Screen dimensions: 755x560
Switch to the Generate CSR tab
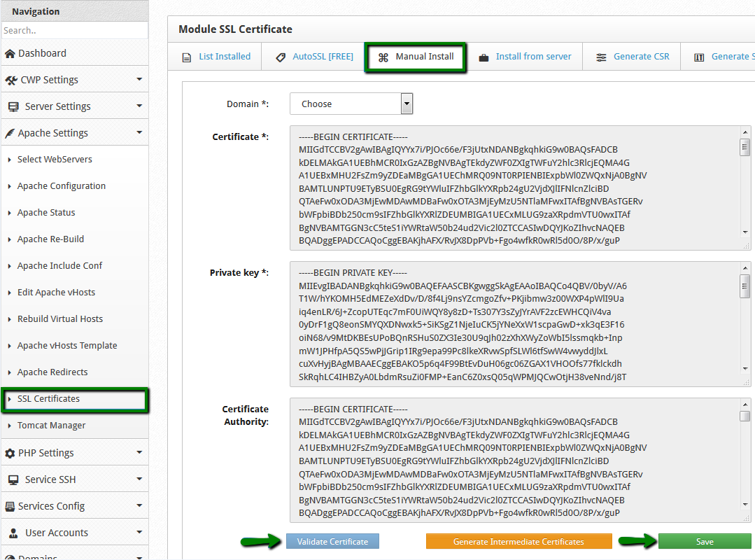[632, 57]
